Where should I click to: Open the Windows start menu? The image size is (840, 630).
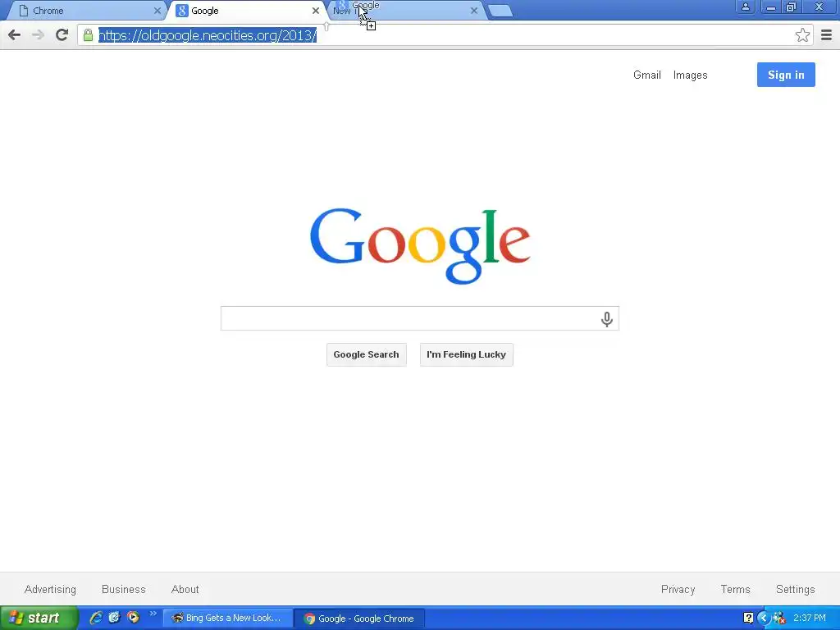pos(39,619)
